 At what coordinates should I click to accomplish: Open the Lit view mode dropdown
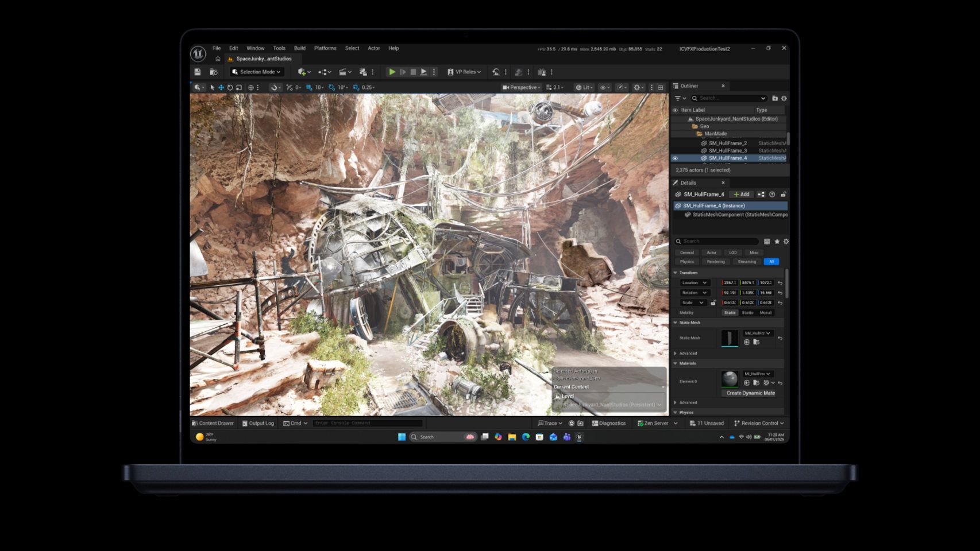(584, 87)
